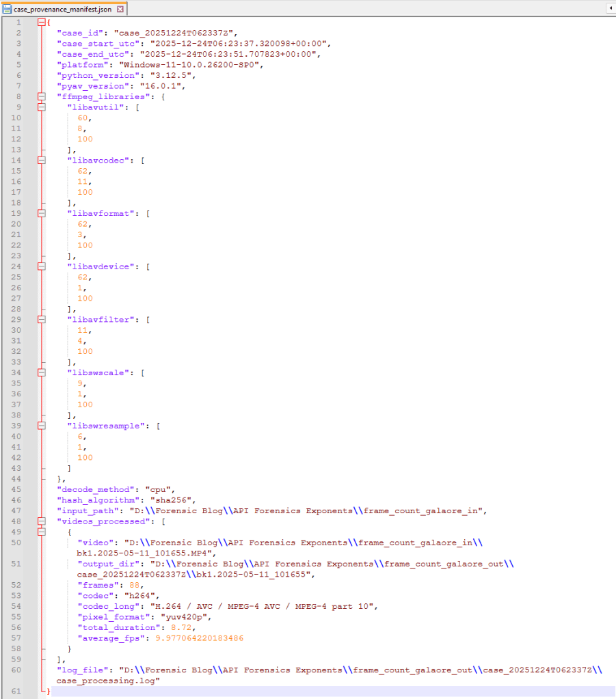This screenshot has width=616, height=699.
Task: Collapse the videos_processed array fold marker
Action: tap(42, 521)
